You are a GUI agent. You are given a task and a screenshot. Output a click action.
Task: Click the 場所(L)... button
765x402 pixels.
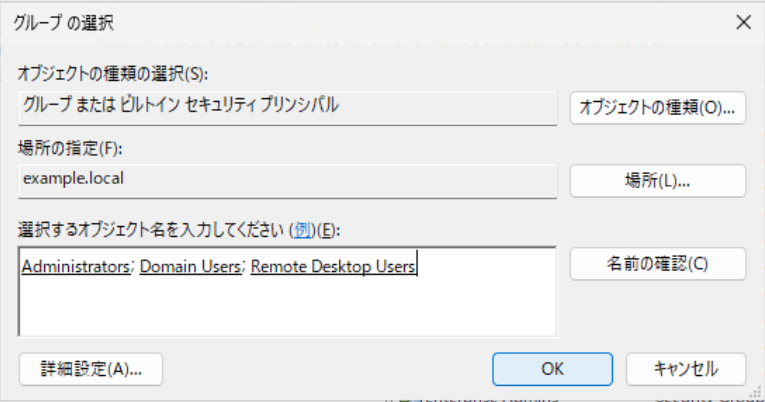tap(658, 181)
